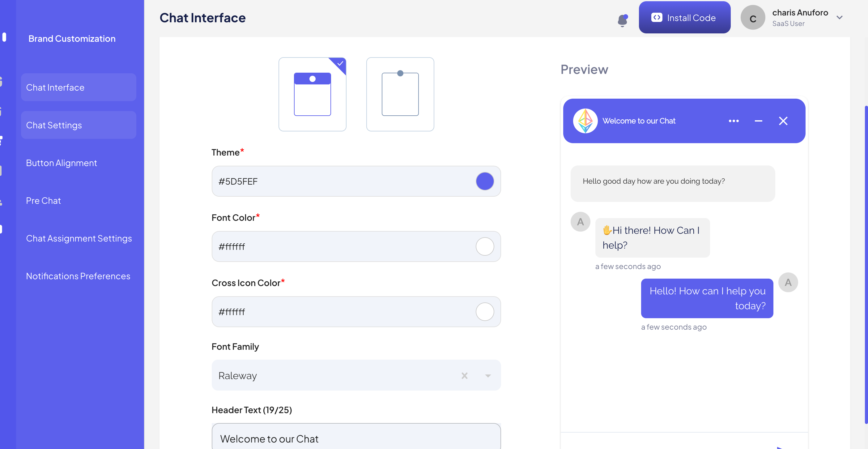Open Notifications Preferences link

[x=78, y=276]
